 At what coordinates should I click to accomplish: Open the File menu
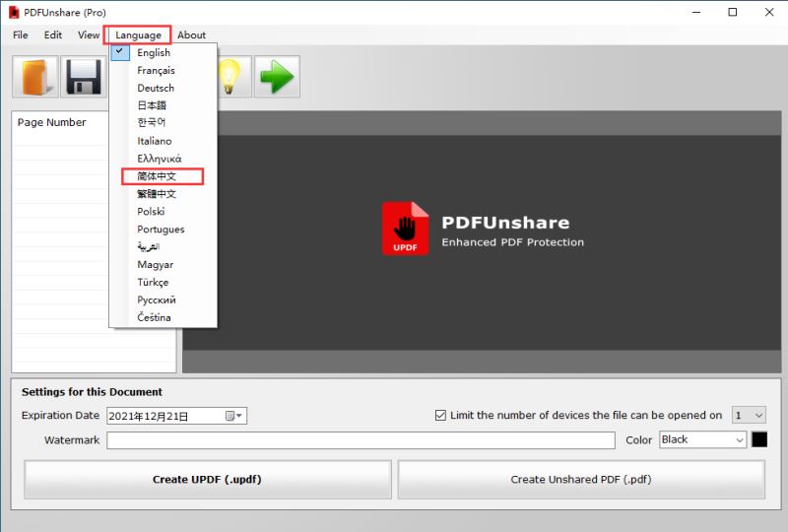pyautogui.click(x=21, y=35)
